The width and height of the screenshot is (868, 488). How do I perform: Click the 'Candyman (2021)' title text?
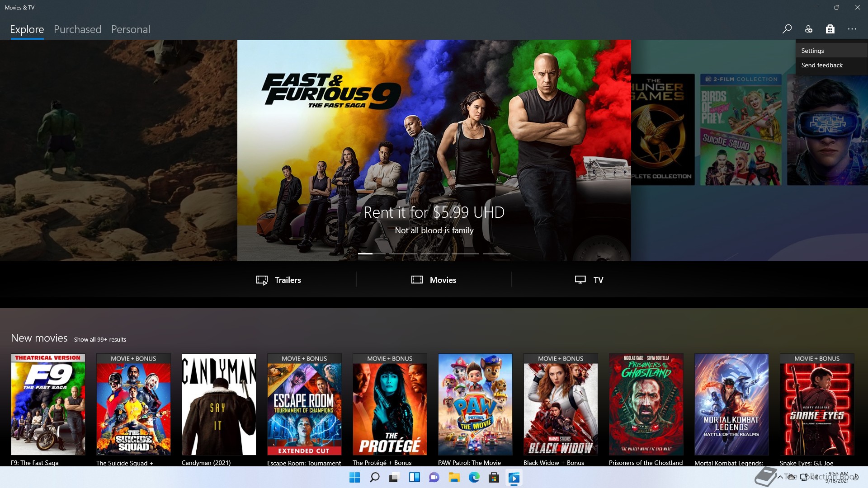click(206, 463)
